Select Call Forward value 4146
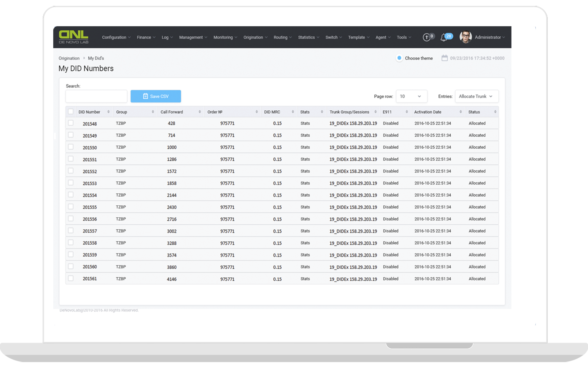 point(172,279)
